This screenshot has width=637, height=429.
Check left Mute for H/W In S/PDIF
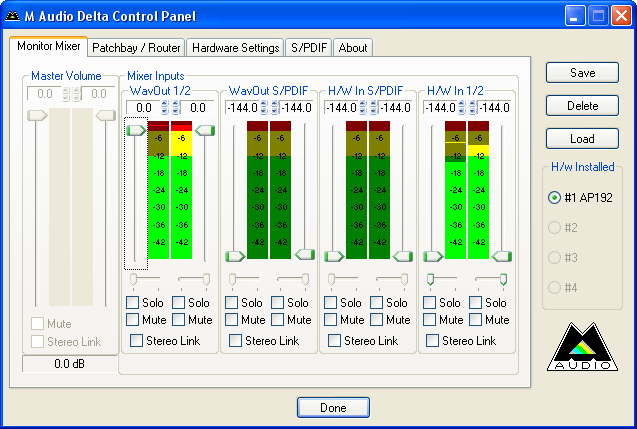coord(331,320)
